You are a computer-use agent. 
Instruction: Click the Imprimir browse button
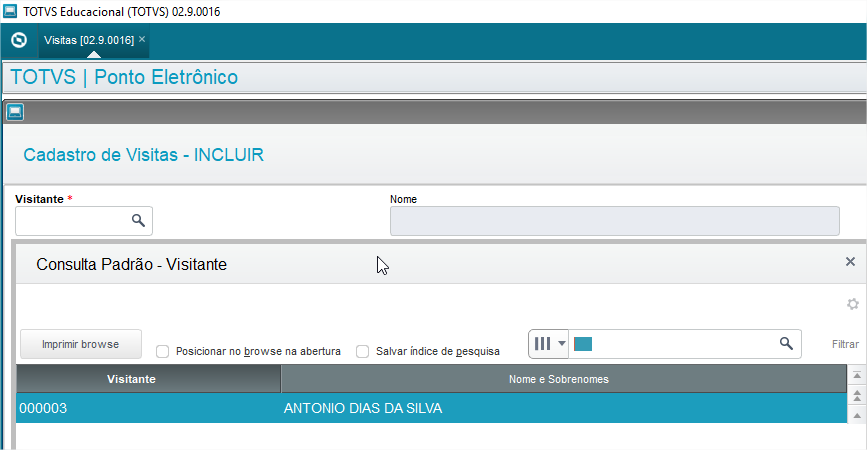pyautogui.click(x=81, y=344)
